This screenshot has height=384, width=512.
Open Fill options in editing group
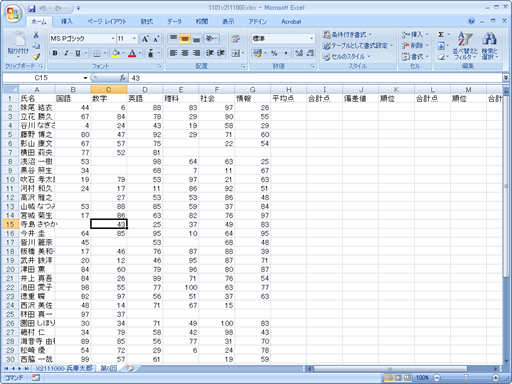pos(441,46)
